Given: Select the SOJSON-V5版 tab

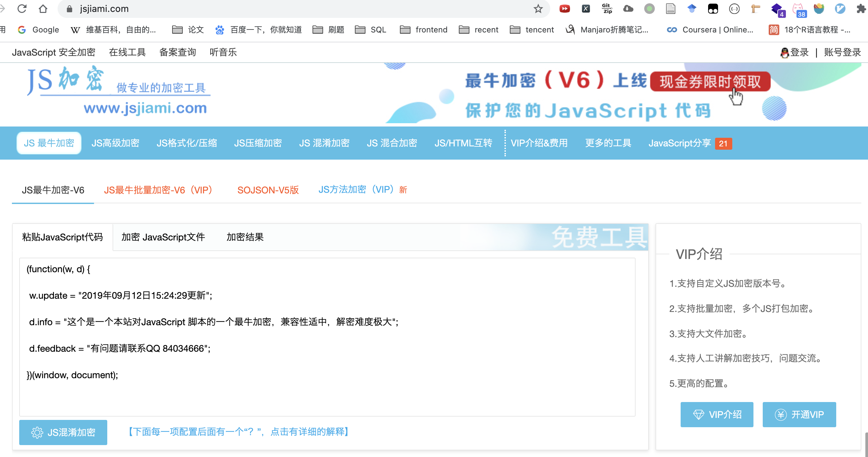Looking at the screenshot, I should [x=268, y=190].
